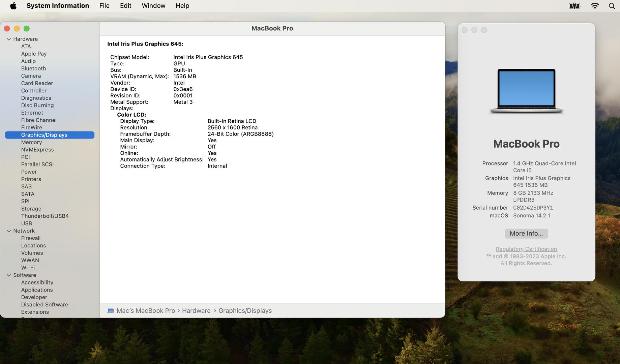The height and width of the screenshot is (364, 620).
Task: Select Printers in the sidebar
Action: pos(31,179)
